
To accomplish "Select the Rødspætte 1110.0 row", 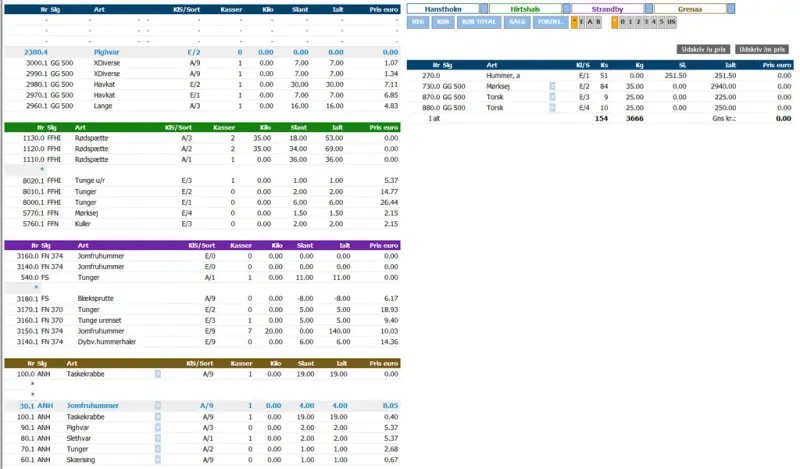I will pyautogui.click(x=202, y=159).
